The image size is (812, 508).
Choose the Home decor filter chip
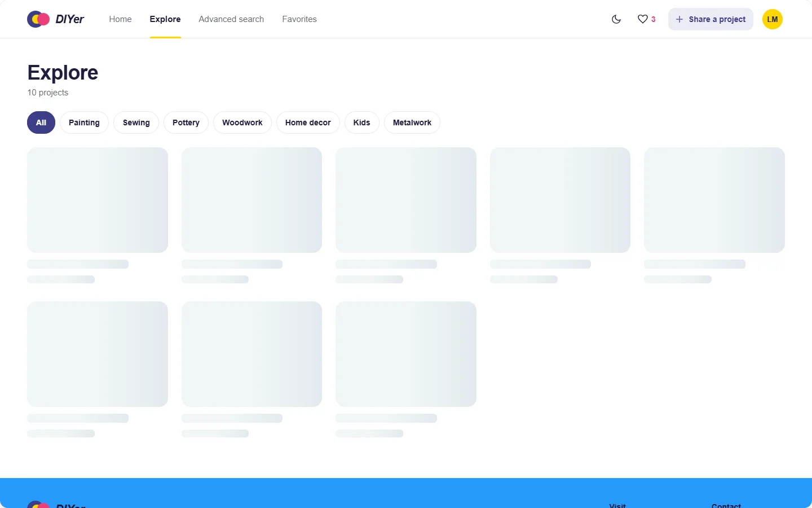(x=308, y=122)
